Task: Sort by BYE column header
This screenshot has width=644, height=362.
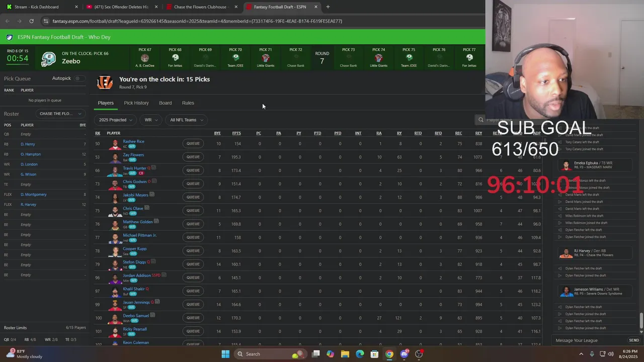Action: click(217, 133)
